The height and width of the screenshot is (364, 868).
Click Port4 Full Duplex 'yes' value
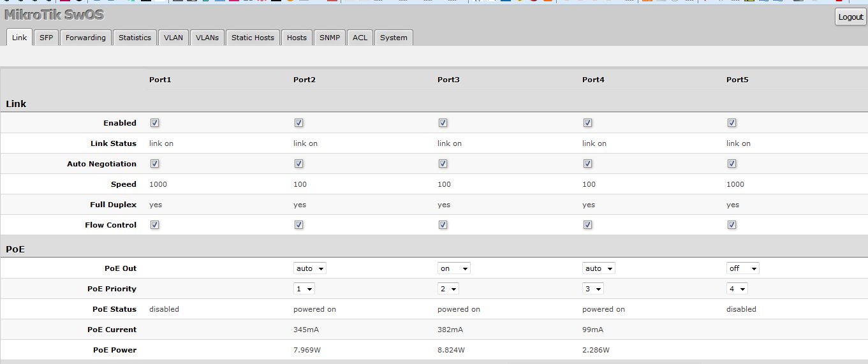[x=589, y=205]
